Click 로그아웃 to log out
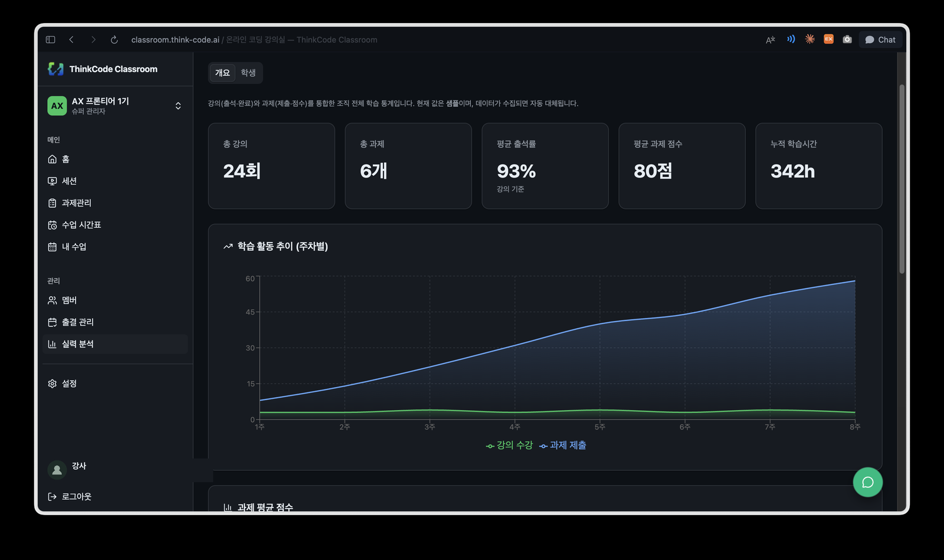The height and width of the screenshot is (560, 944). coord(70,497)
